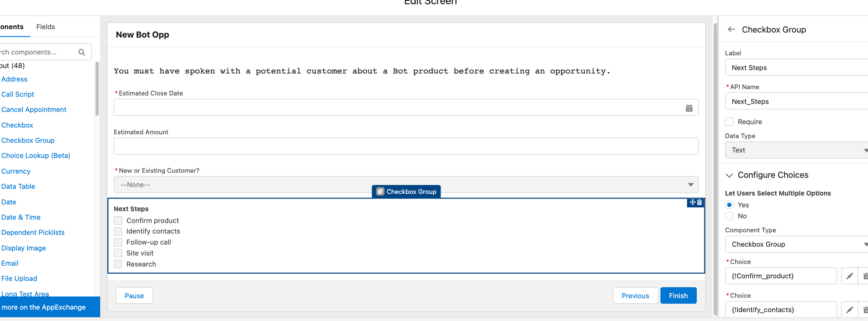
Task: Select File Upload component
Action: pyautogui.click(x=19, y=278)
